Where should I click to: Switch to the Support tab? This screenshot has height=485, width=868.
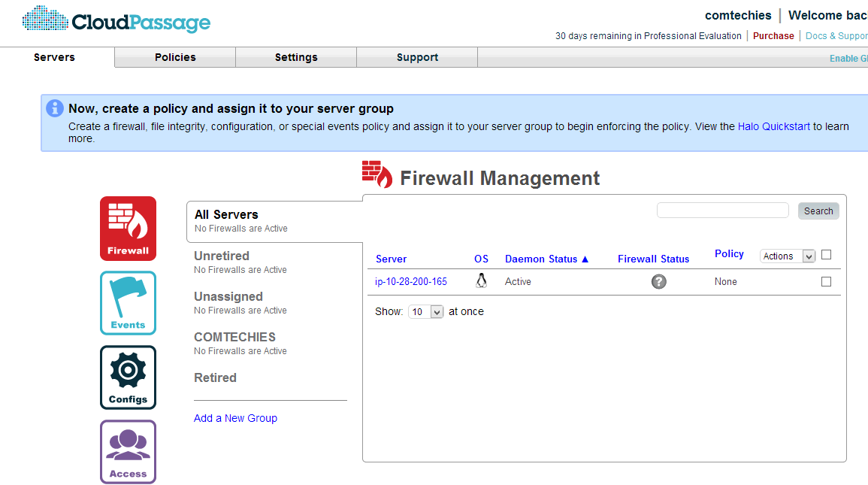(417, 57)
